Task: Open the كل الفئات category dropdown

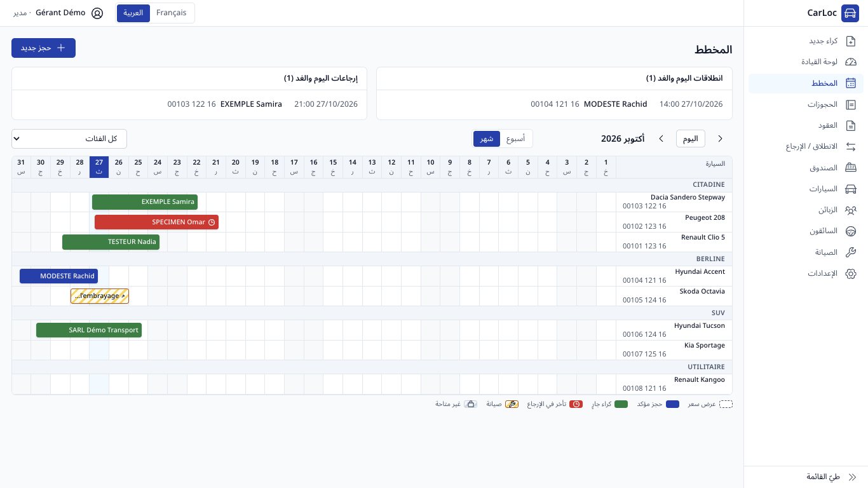Action: click(x=69, y=139)
